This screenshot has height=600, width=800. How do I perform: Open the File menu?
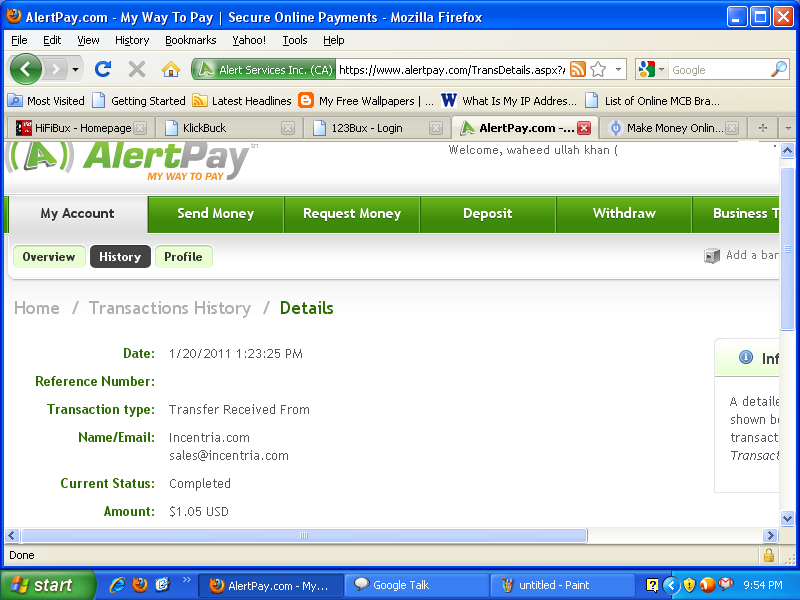pyautogui.click(x=19, y=40)
